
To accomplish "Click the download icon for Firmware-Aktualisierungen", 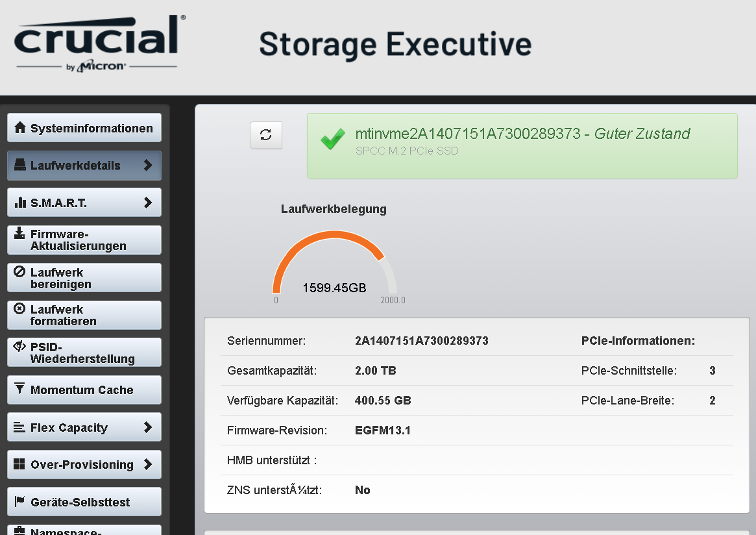I will (19, 233).
